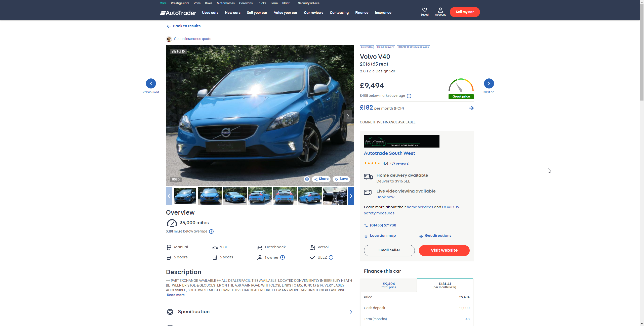The image size is (644, 326).
Task: Click Email seller button
Action: 389,250
